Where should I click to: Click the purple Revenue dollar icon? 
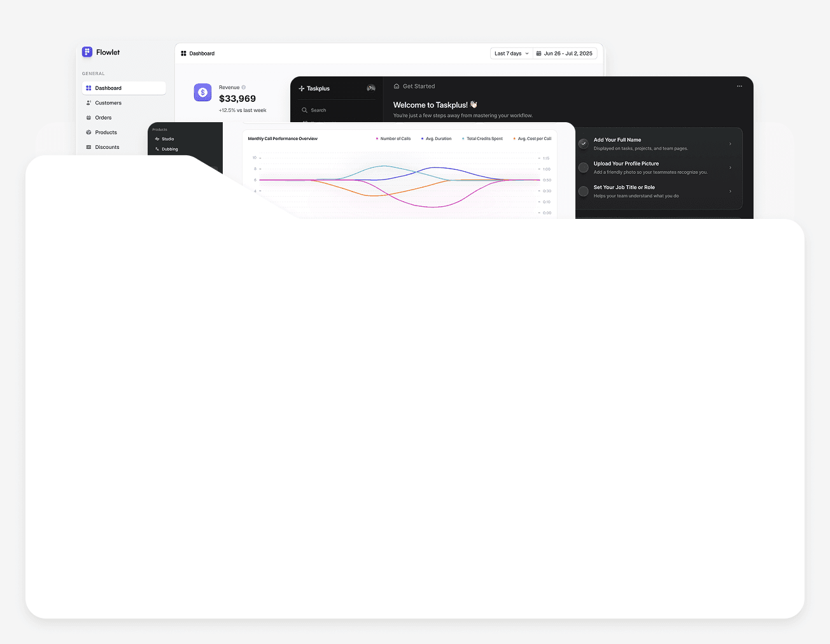202,93
